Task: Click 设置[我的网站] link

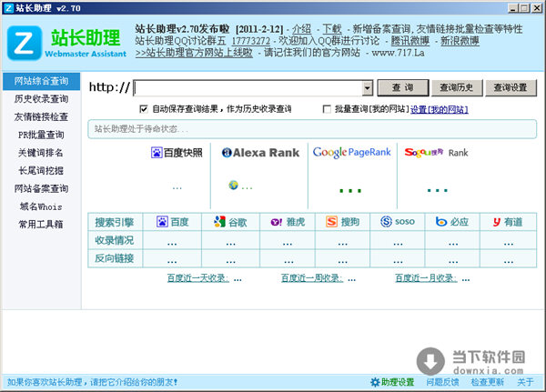Action: [x=440, y=110]
